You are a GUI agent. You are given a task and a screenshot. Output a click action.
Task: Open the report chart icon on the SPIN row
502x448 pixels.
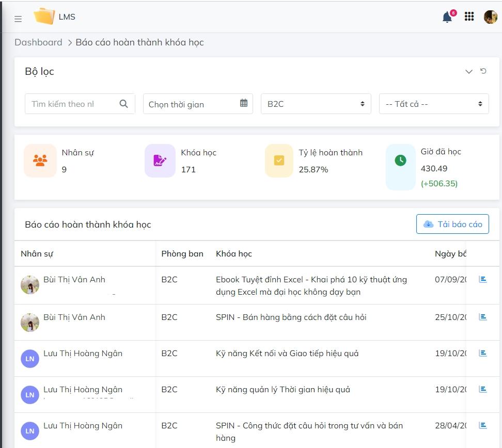point(482,316)
